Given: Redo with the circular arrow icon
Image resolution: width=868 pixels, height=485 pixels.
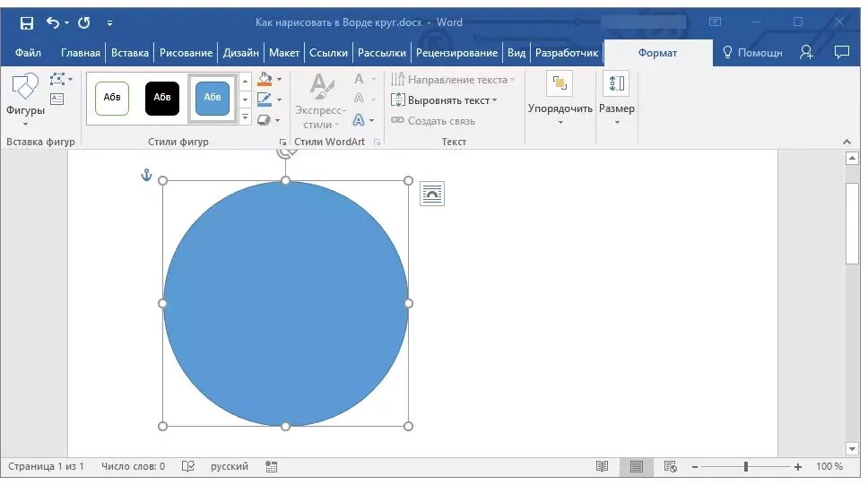Looking at the screenshot, I should (x=84, y=22).
